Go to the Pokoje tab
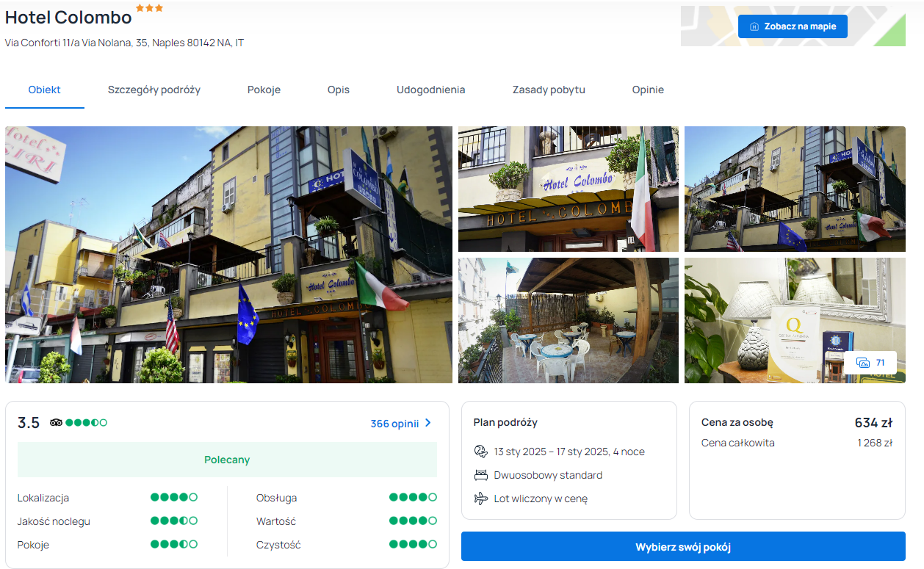This screenshot has width=924, height=569. pyautogui.click(x=264, y=90)
